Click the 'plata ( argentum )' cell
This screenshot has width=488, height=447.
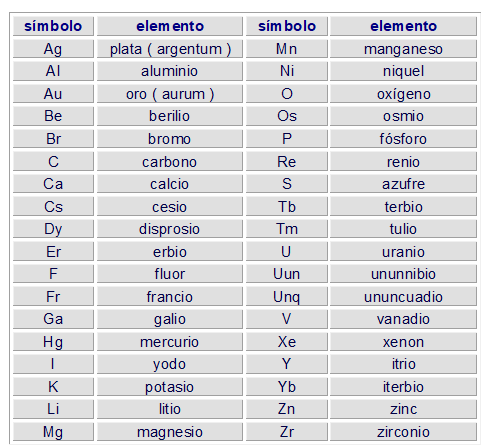(x=170, y=49)
